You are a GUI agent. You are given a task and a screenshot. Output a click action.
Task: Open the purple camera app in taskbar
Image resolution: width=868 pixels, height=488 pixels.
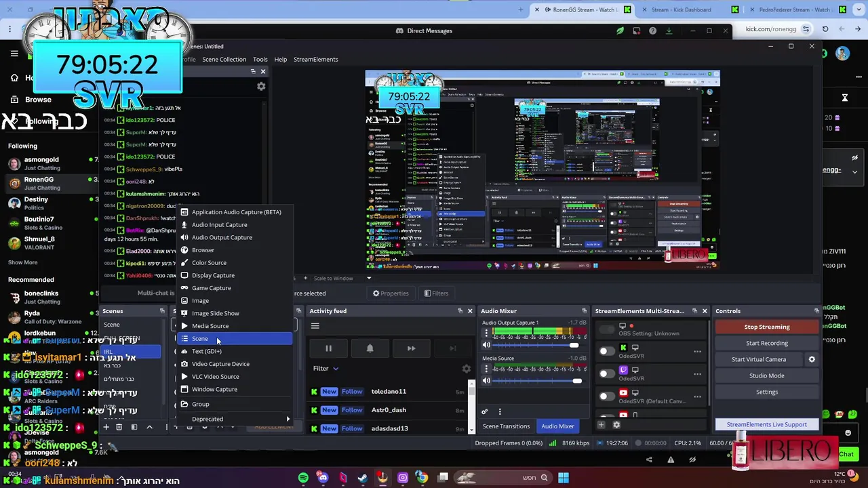point(403,478)
